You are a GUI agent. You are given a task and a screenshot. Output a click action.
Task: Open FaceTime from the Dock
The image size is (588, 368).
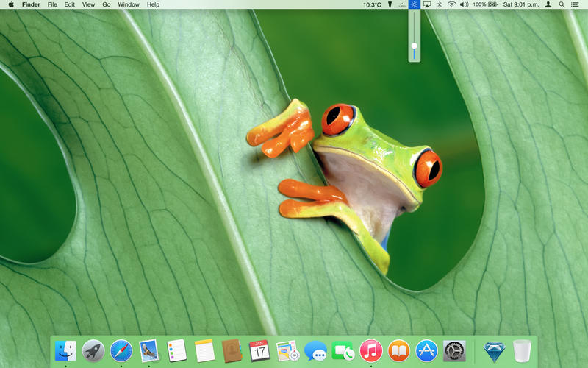pos(343,350)
